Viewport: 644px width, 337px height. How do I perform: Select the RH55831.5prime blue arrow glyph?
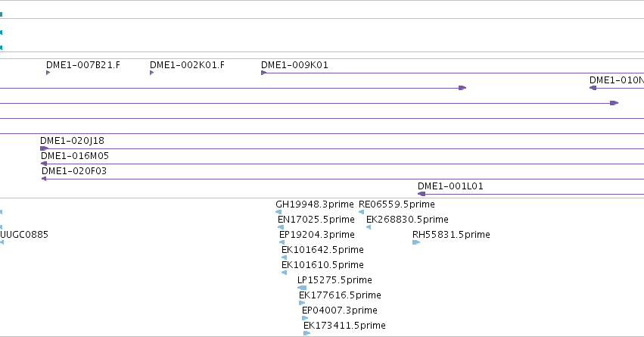tap(416, 242)
